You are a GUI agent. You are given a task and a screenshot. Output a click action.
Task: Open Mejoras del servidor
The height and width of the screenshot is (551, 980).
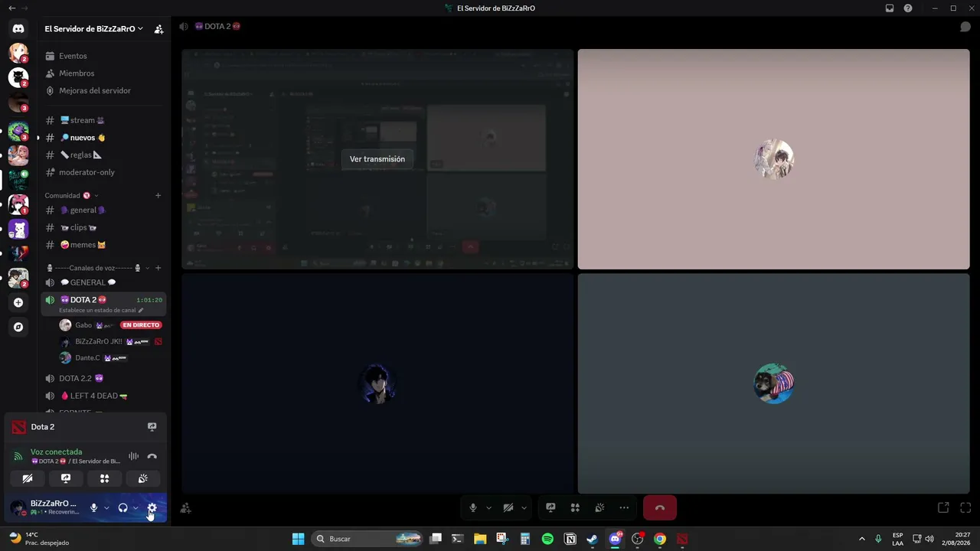pyautogui.click(x=103, y=90)
